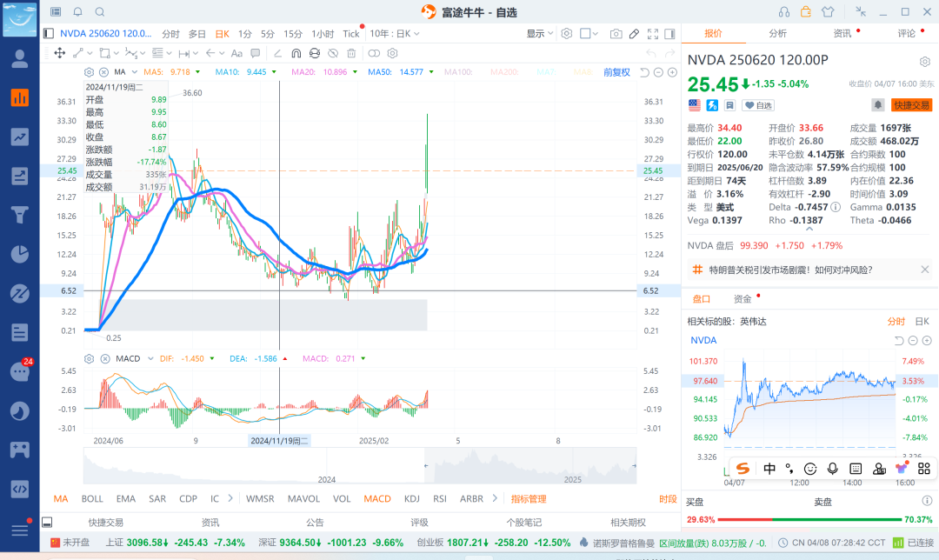Switch to 分析 tab

coord(778,34)
